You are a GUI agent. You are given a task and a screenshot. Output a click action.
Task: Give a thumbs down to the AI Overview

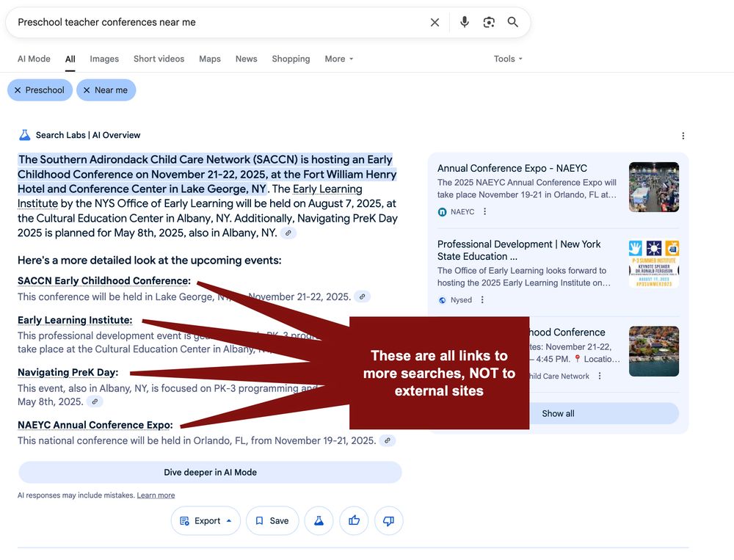click(388, 520)
